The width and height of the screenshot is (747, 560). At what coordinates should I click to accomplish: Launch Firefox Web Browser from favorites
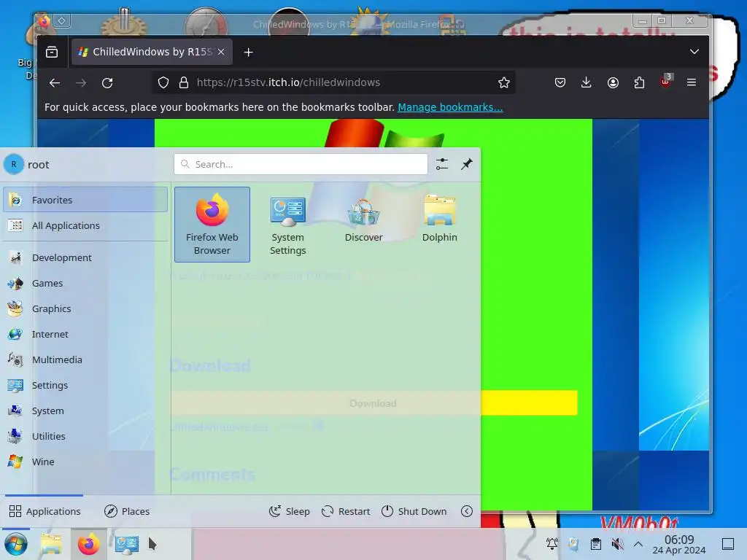[212, 225]
